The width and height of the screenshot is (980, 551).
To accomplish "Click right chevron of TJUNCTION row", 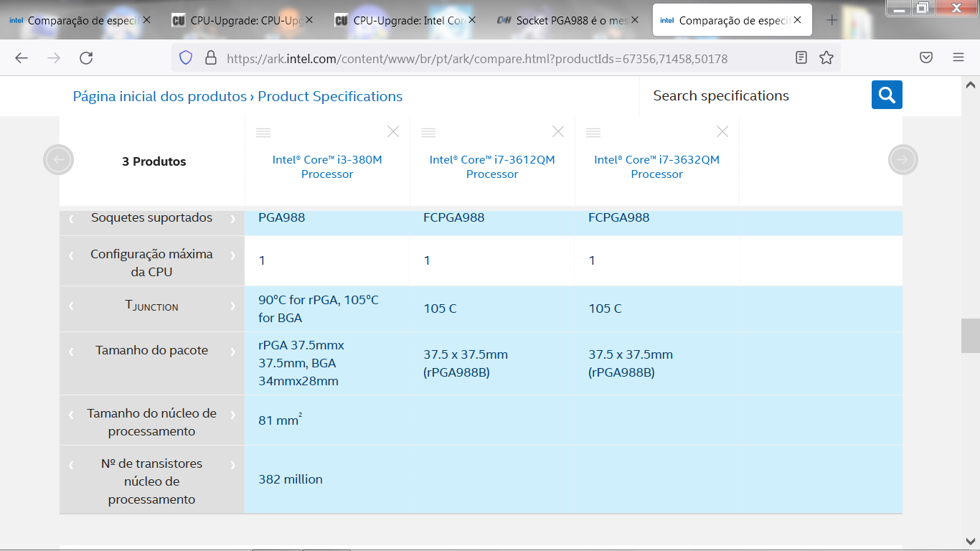I will tap(232, 306).
